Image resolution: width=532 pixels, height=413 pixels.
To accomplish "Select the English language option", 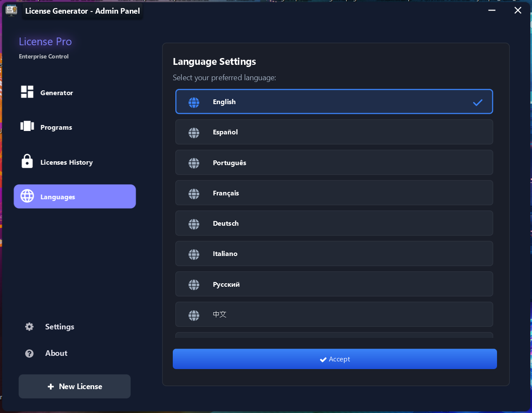I will click(334, 102).
